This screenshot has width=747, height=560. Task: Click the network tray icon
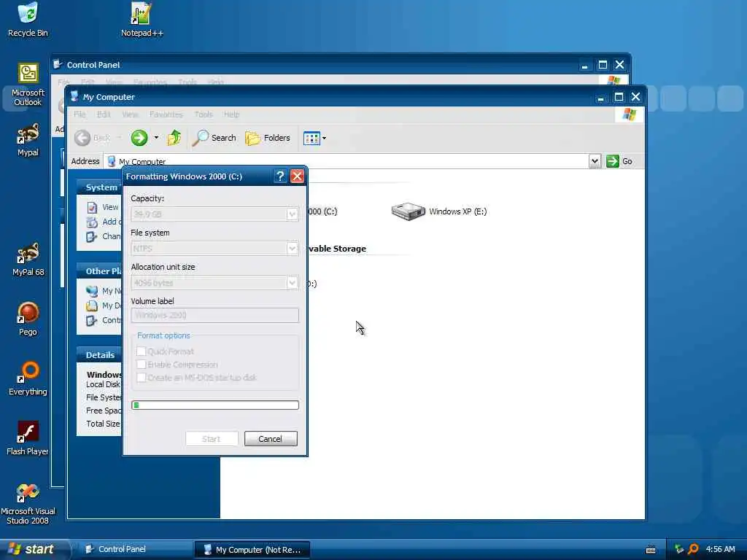click(x=679, y=549)
